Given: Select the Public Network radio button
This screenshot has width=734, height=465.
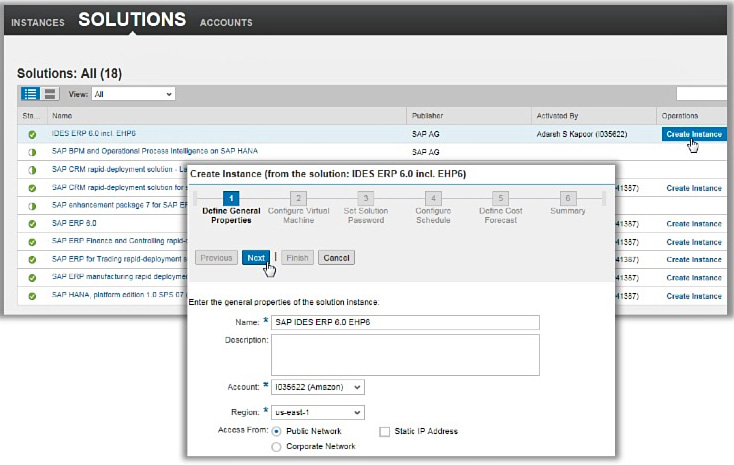Looking at the screenshot, I should tap(276, 431).
